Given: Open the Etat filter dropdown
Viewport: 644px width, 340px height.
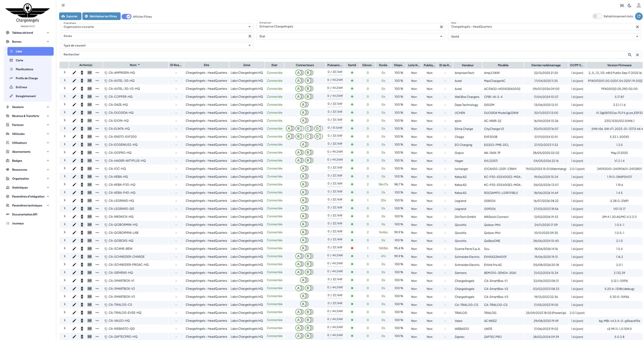Looking at the screenshot, I should [x=351, y=36].
